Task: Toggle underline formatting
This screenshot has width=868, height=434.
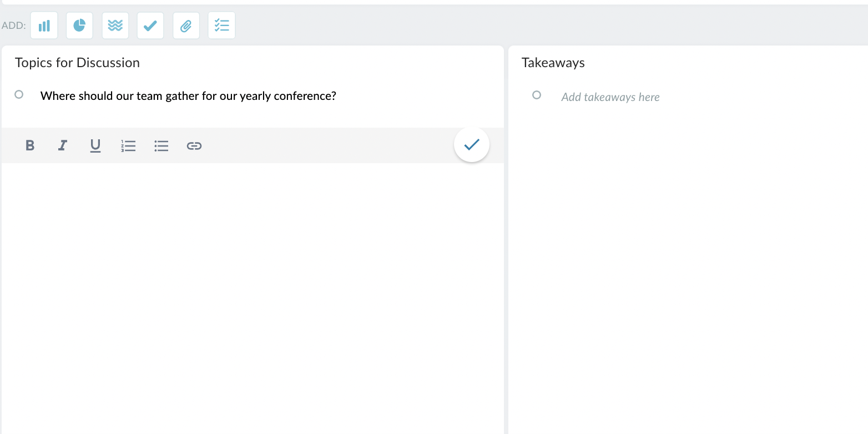Action: click(95, 145)
